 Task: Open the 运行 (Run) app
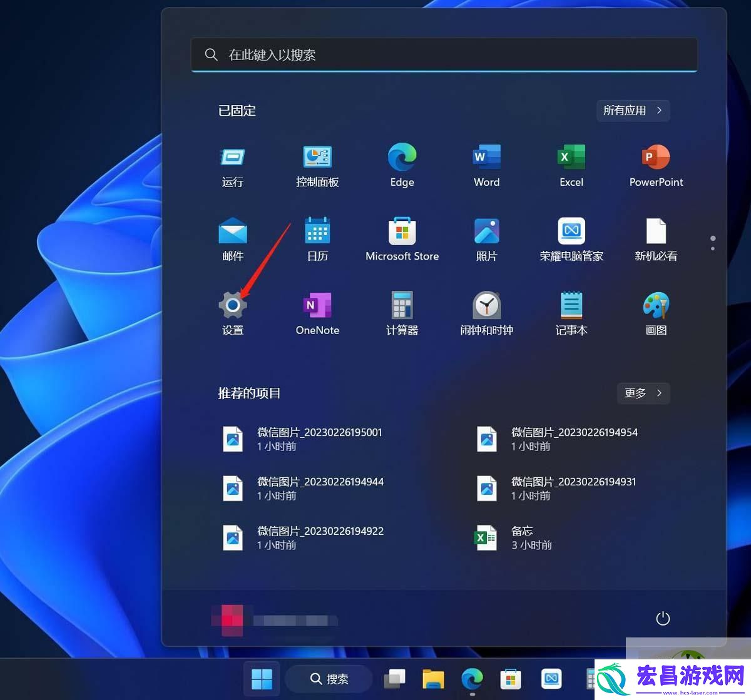point(232,166)
